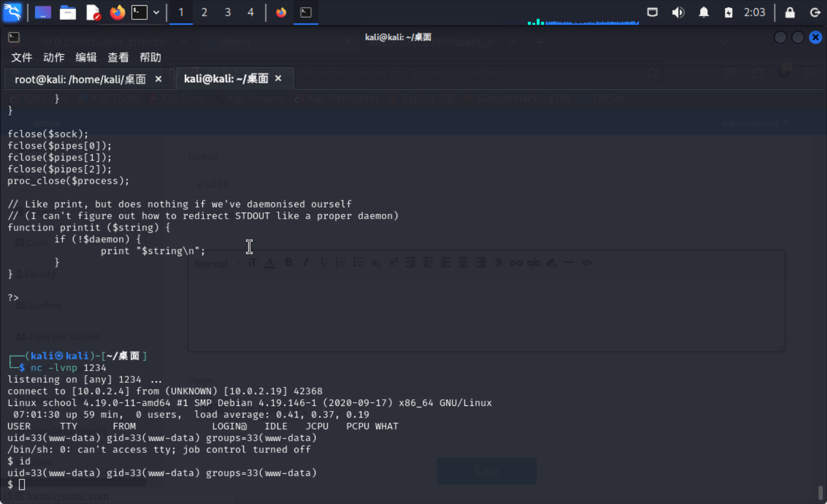The width and height of the screenshot is (827, 504).
Task: Click the 'connect to [10.0.2.4]' line
Action: [165, 391]
